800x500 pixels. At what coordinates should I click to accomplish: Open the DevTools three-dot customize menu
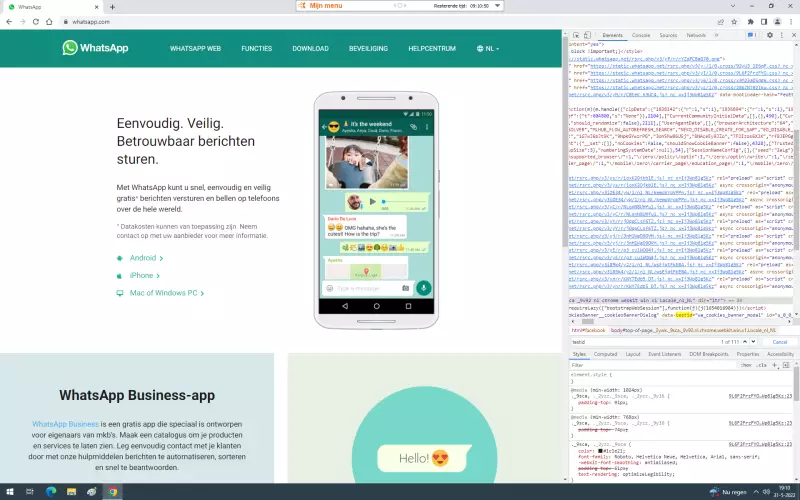pyautogui.click(x=782, y=35)
